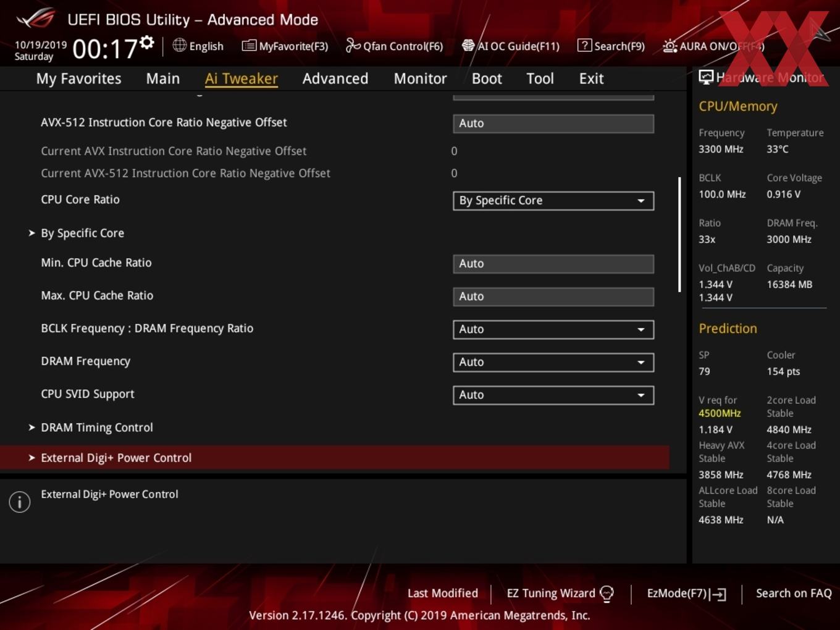Click the 4500MHz prediction value
This screenshot has height=630, width=840.
(x=720, y=413)
